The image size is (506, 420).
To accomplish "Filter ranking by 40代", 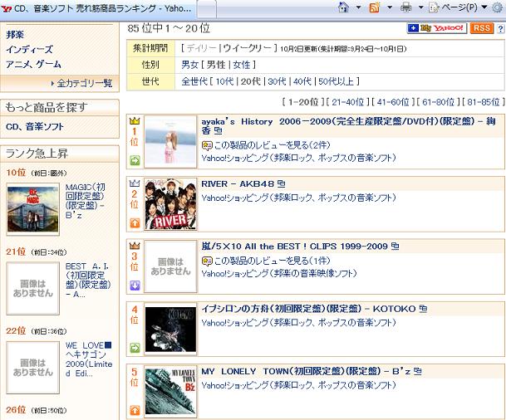I will (x=302, y=81).
